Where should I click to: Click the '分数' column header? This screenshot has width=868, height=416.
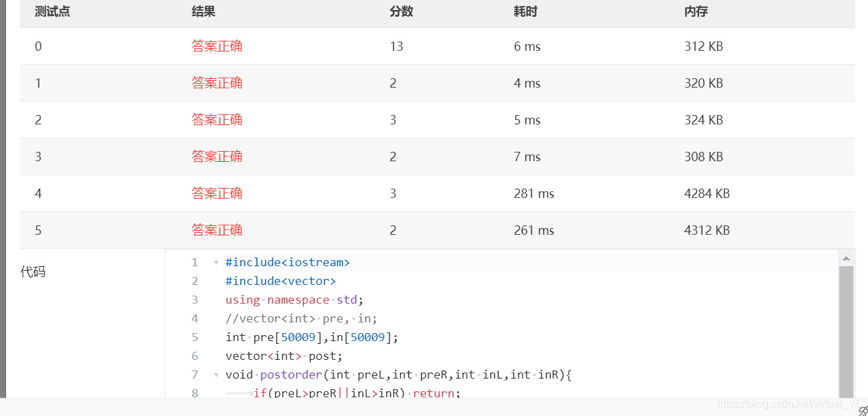coord(402,11)
